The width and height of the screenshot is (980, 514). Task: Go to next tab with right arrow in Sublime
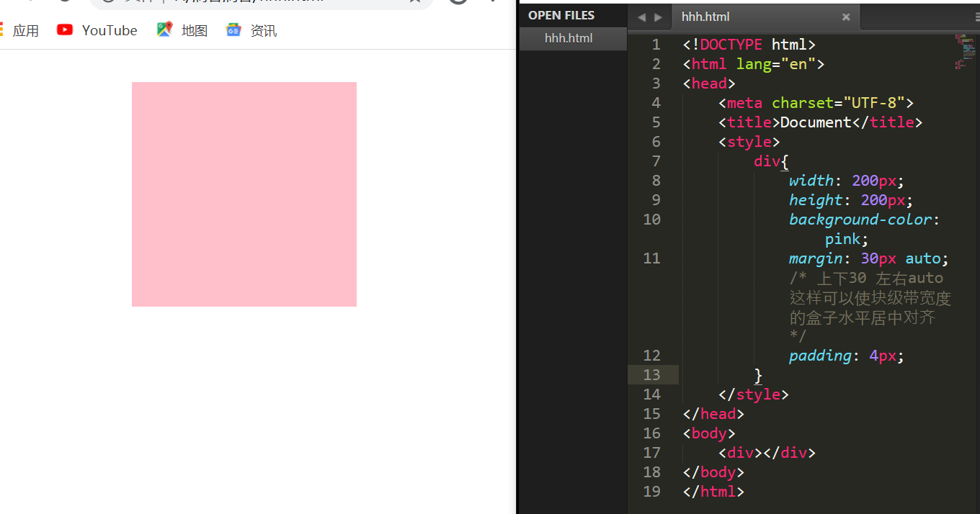click(658, 17)
